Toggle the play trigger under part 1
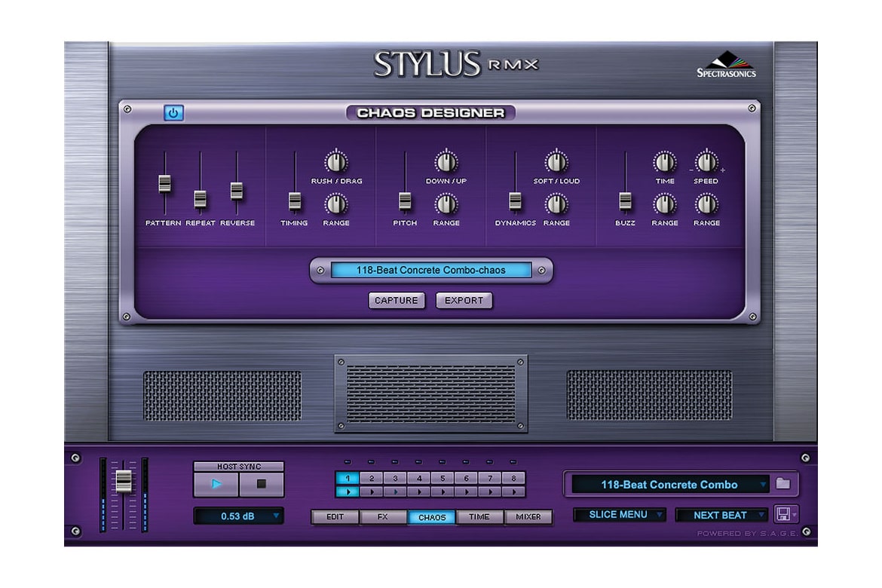Viewport: 882px width, 588px height. pyautogui.click(x=348, y=492)
